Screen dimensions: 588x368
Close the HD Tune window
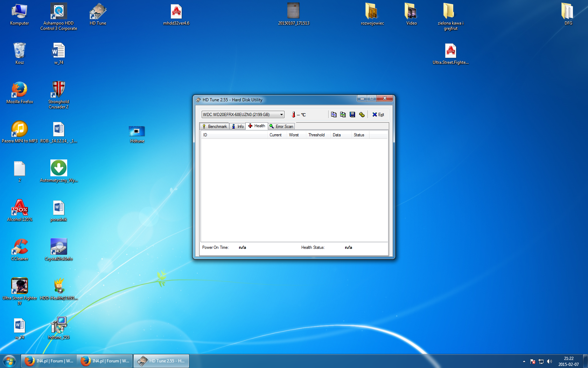(385, 98)
